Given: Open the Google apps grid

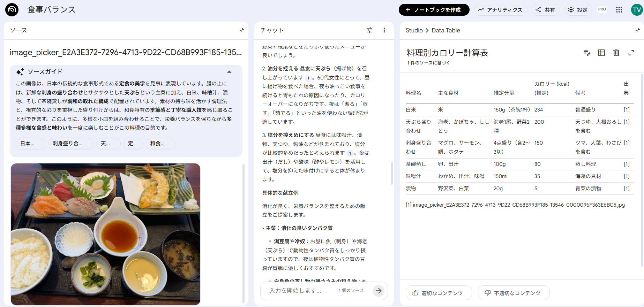Looking at the screenshot, I should (619, 10).
